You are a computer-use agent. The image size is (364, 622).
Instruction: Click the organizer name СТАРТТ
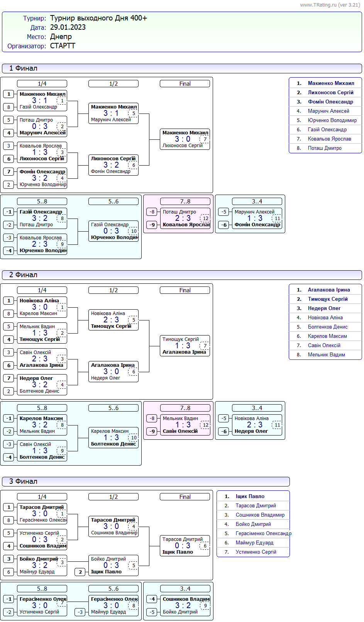click(63, 46)
